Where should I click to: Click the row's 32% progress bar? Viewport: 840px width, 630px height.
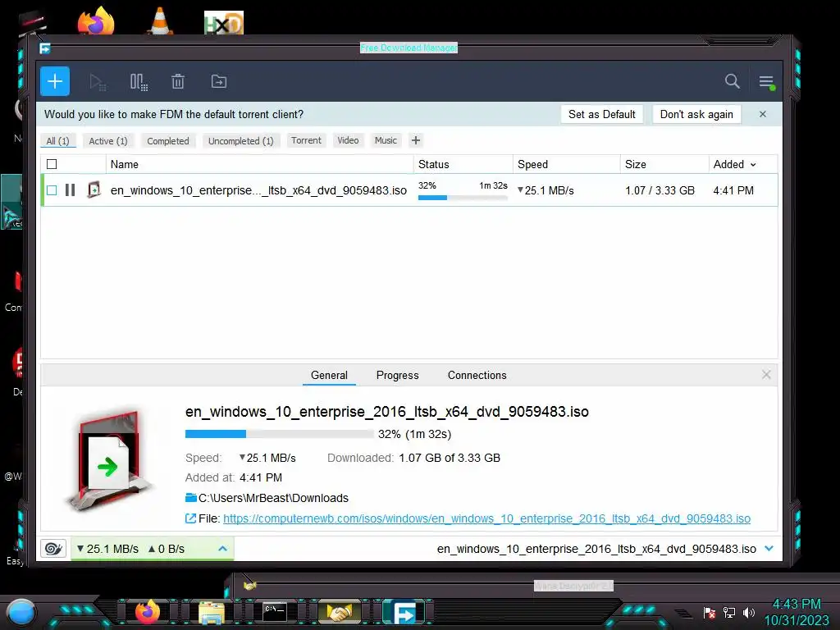click(x=463, y=198)
